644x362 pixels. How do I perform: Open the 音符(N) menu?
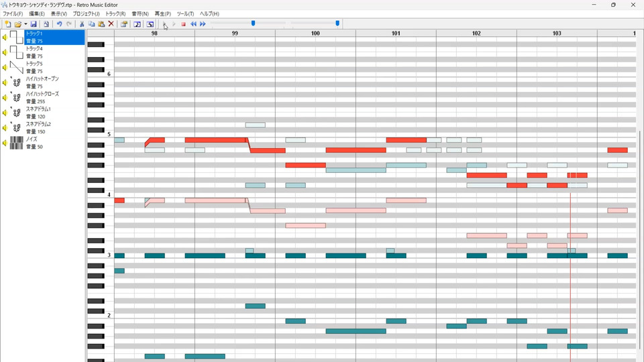tap(140, 13)
